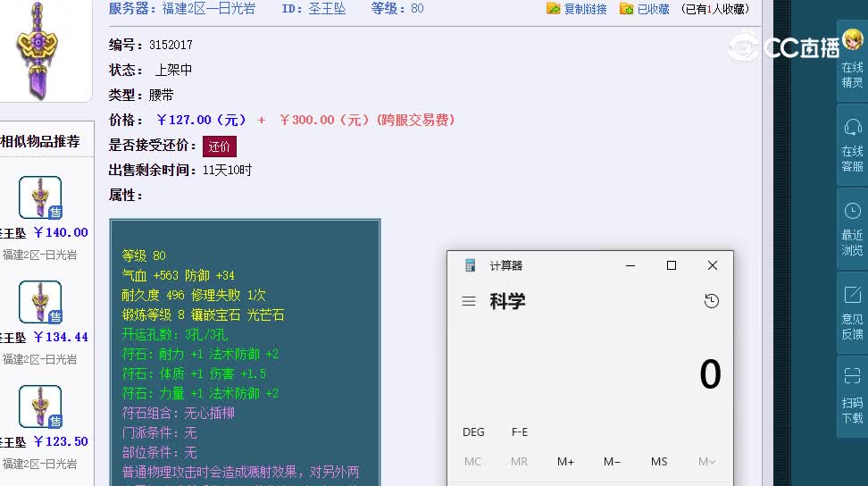The height and width of the screenshot is (486, 868).
Task: Click the ¥127.00 (元) price
Action: click(201, 120)
